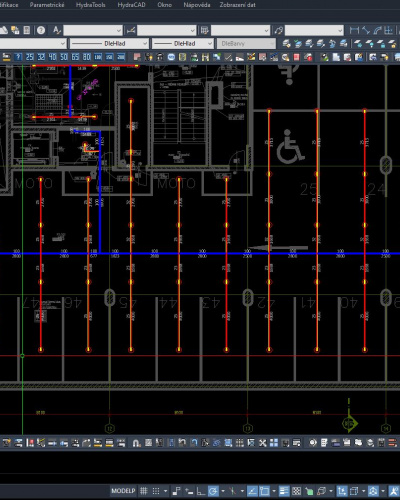Toggle ortho mode in status bar
Screen dimensions: 400x500
pyautogui.click(x=201, y=491)
